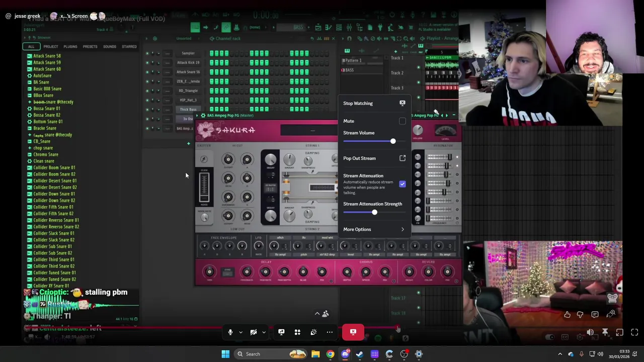Select Clean snare preset
The width and height of the screenshot is (644, 362).
coord(43,161)
